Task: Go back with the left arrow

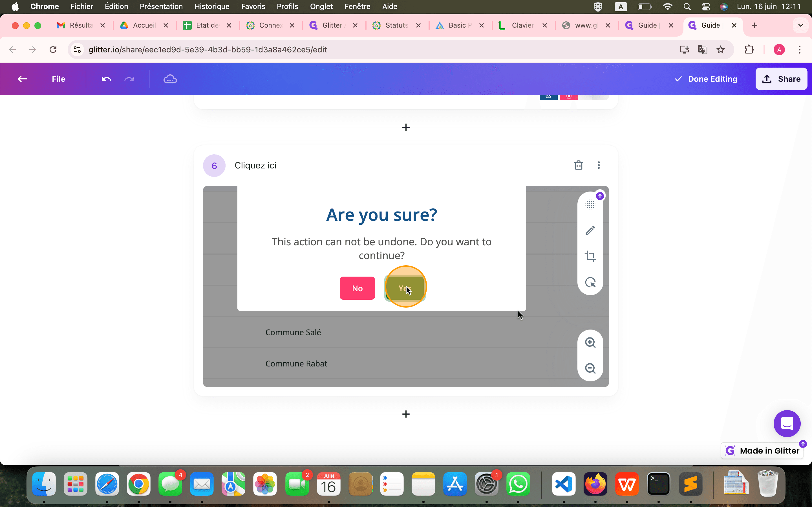Action: [23, 79]
